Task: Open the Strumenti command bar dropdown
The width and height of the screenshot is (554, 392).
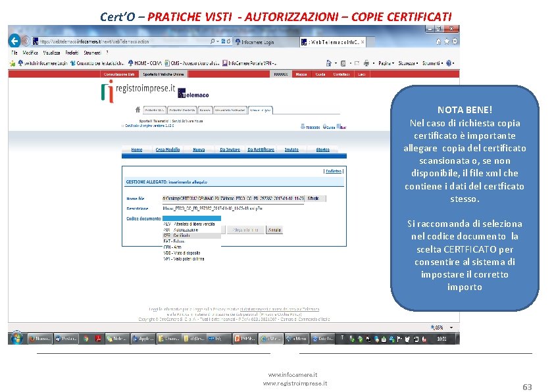Action: click(433, 63)
